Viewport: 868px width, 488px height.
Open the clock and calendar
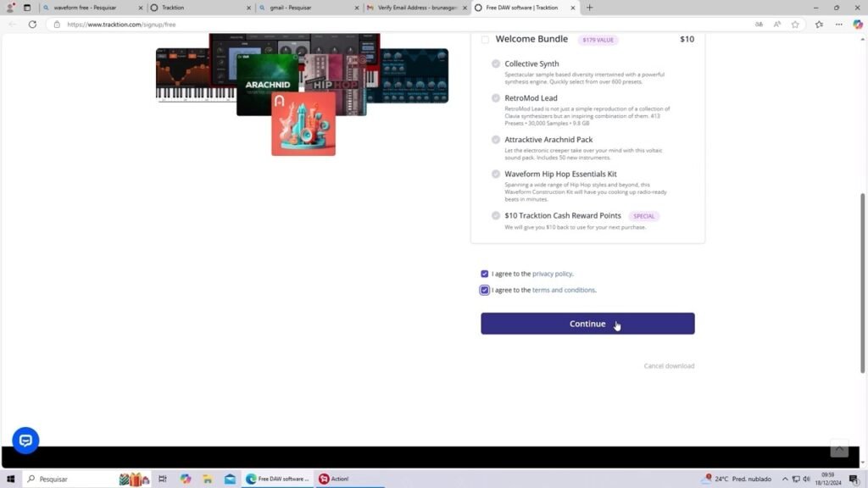click(x=827, y=480)
